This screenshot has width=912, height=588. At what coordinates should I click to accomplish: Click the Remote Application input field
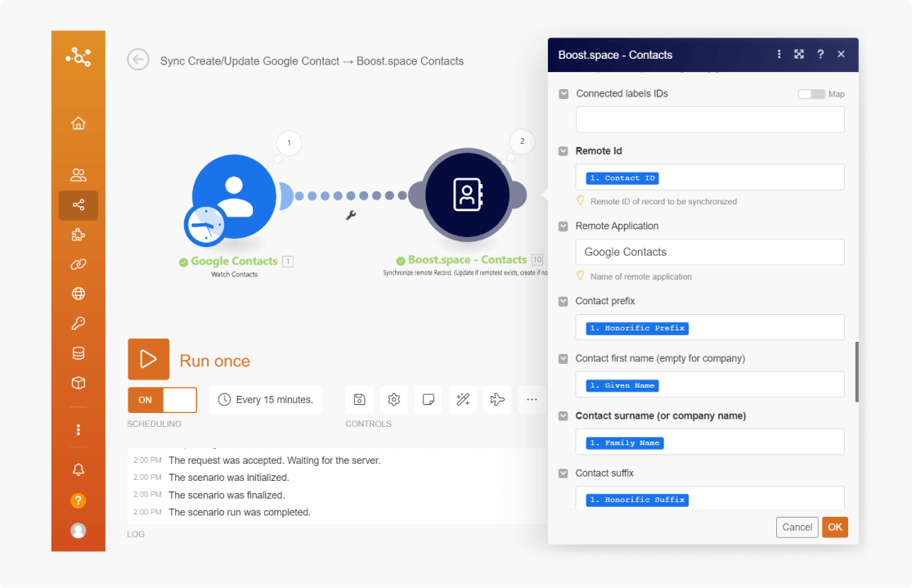point(709,252)
